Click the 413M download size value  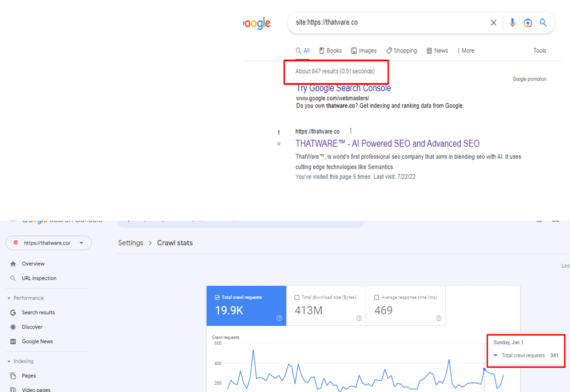(x=308, y=311)
